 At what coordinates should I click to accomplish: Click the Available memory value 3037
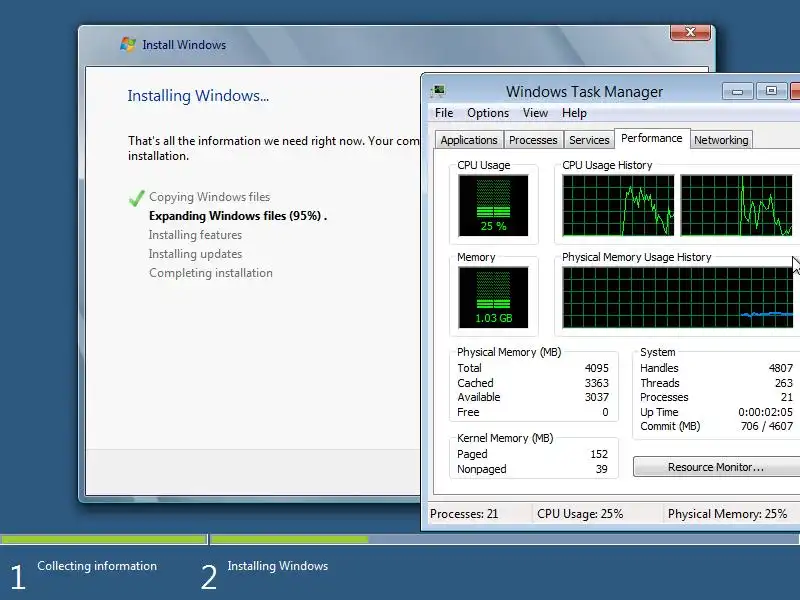(596, 397)
